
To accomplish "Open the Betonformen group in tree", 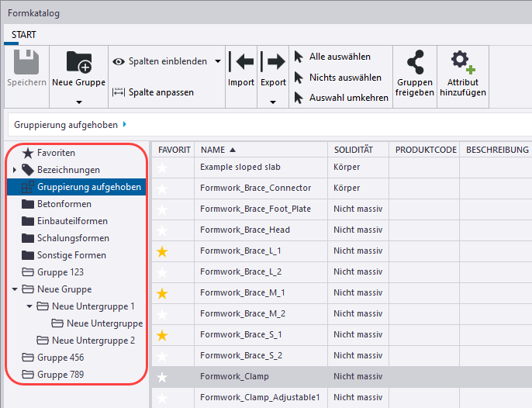I will tap(64, 204).
